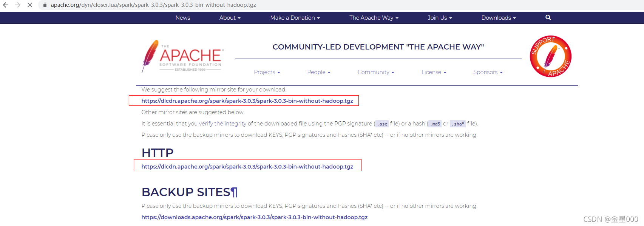Expand The Apache Way dropdown
Image resolution: width=644 pixels, height=226 pixels.
374,18
